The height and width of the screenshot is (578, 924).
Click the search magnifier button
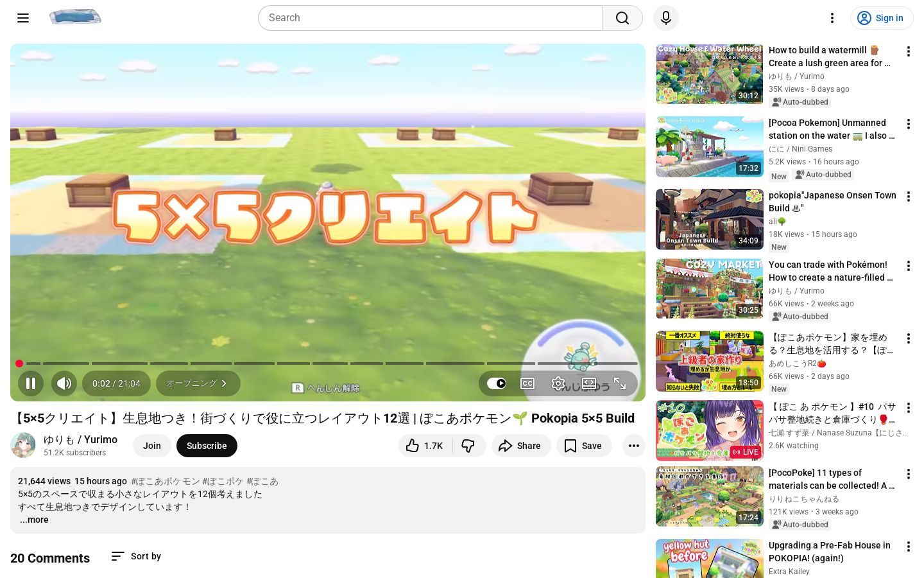pyautogui.click(x=622, y=18)
